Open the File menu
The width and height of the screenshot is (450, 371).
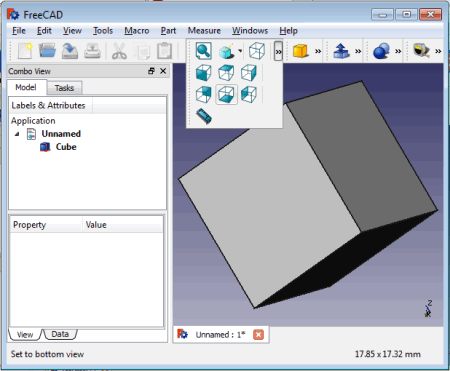19,31
